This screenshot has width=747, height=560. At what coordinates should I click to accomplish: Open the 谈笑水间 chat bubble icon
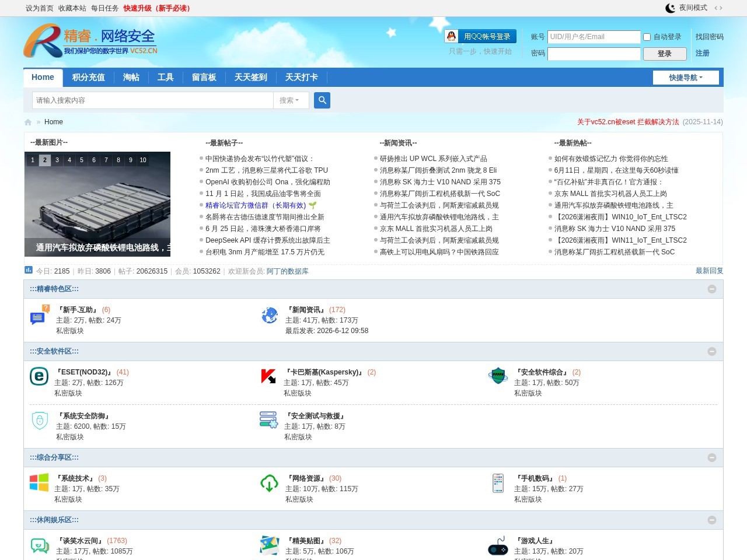[x=40, y=546]
